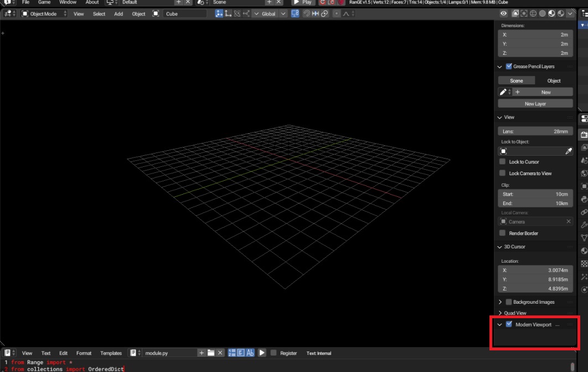Enable the Register checkbox
Viewport: 588px width, 372px height.
tap(274, 353)
